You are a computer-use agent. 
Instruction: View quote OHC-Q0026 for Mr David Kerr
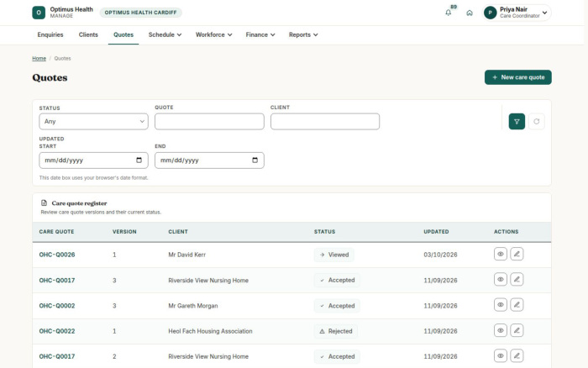click(501, 254)
